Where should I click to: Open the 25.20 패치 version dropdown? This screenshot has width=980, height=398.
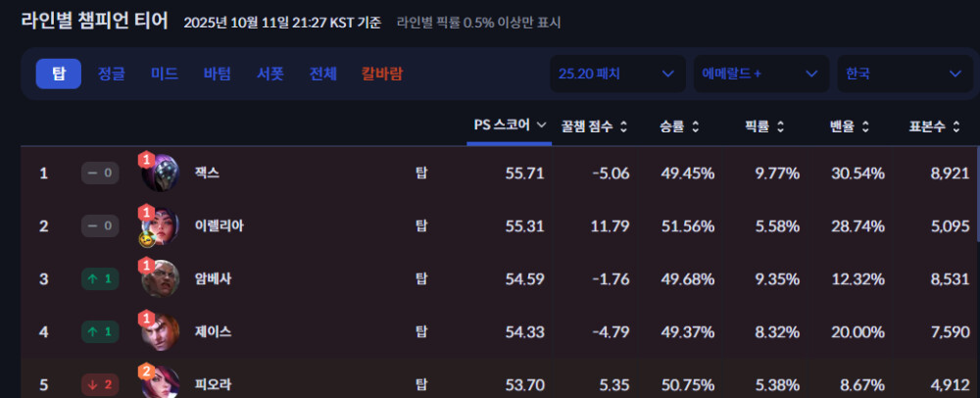pos(616,74)
